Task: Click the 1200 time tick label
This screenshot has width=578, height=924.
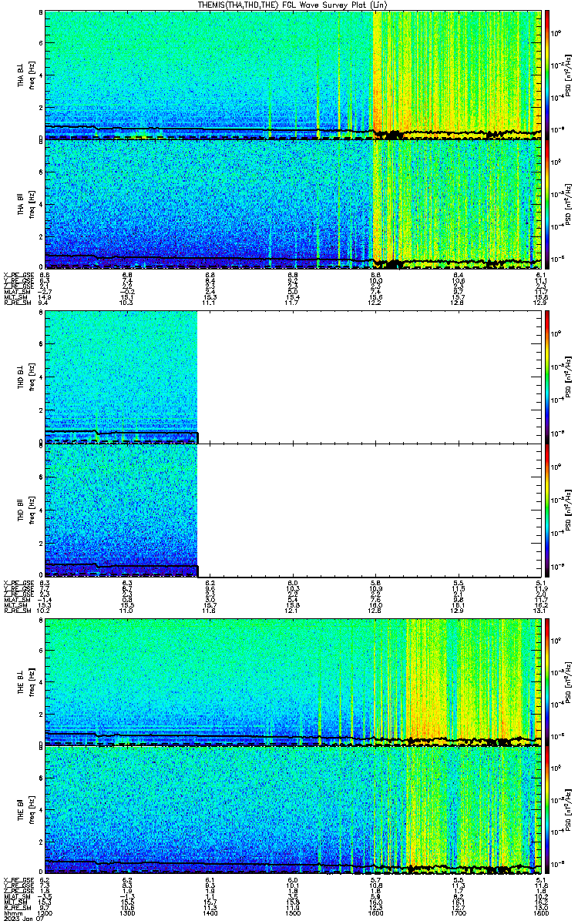Action: coord(45,912)
